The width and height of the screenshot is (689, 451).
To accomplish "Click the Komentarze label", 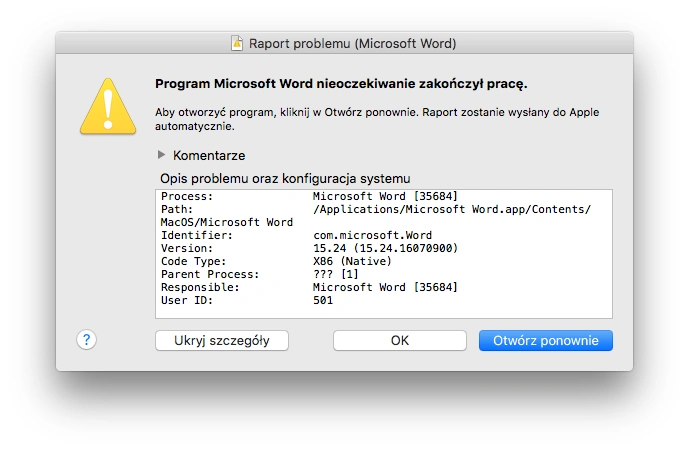I will coord(209,155).
